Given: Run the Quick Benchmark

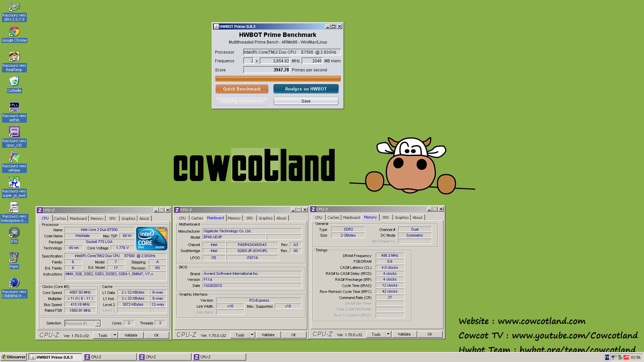Looking at the screenshot, I should point(242,89).
